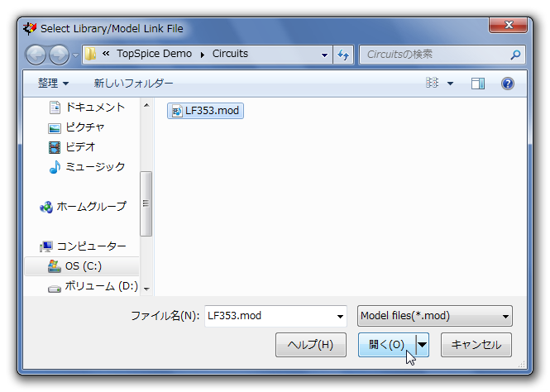Expand the breadcrumb arrow after TopSpice Demo
The height and width of the screenshot is (392, 550).
tap(203, 55)
